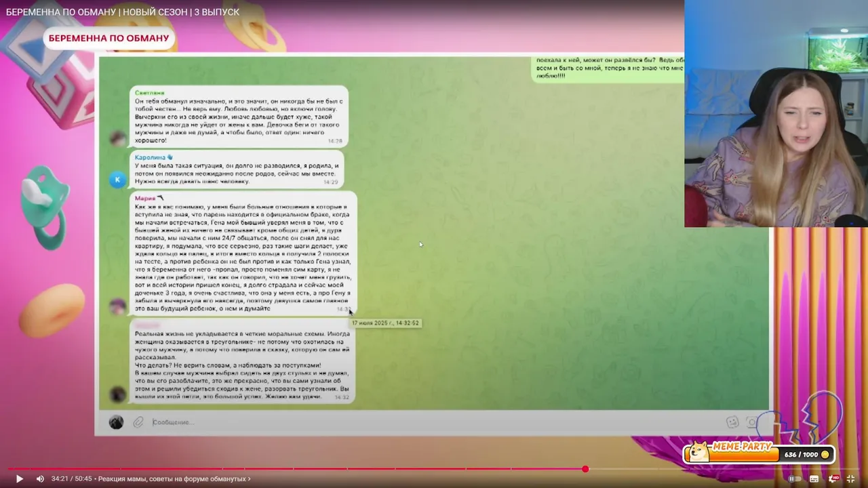Mute the video volume
This screenshot has width=868, height=488.
tap(40, 479)
